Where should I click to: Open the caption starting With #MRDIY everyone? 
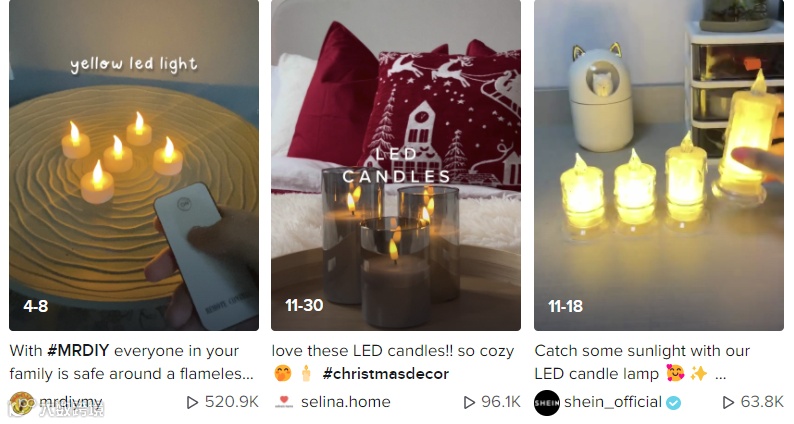coord(132,362)
